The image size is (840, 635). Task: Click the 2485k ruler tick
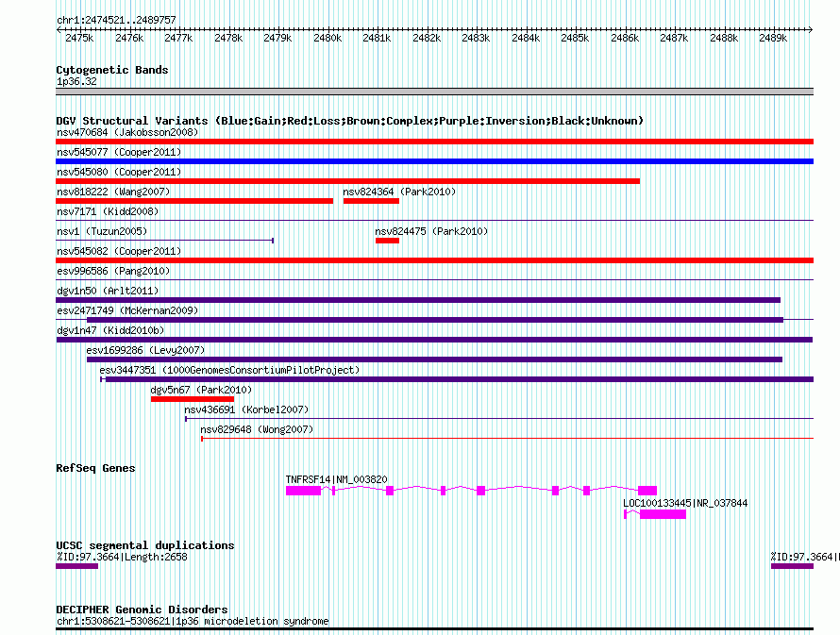[x=575, y=38]
